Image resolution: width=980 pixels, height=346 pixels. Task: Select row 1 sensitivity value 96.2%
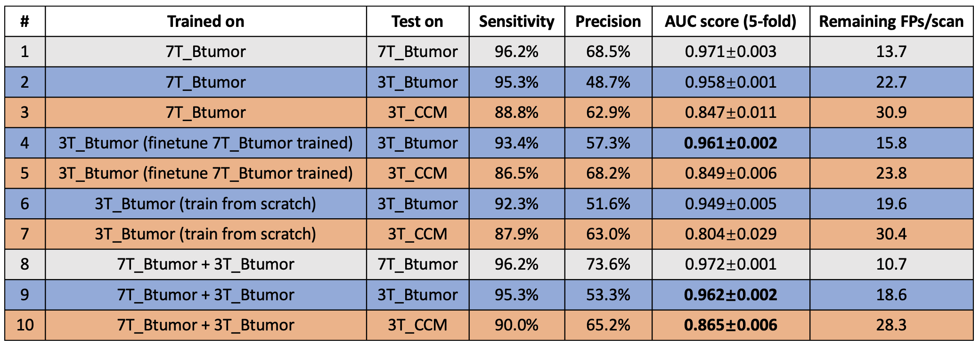tap(516, 51)
